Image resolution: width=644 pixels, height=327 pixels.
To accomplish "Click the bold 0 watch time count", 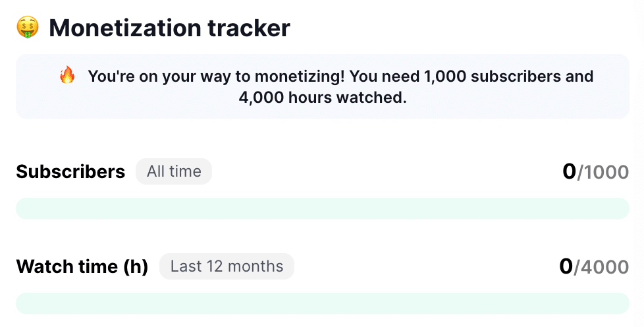I will pyautogui.click(x=566, y=266).
